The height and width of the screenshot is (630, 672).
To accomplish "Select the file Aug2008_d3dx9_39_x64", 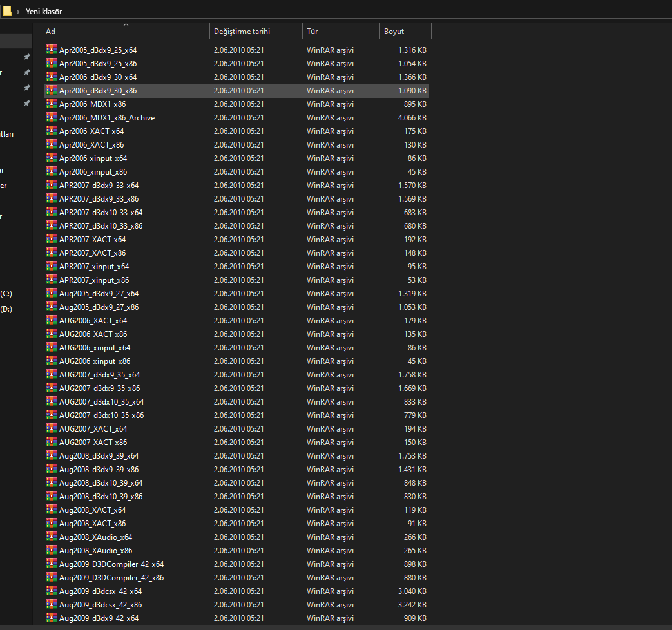I will (236, 455).
